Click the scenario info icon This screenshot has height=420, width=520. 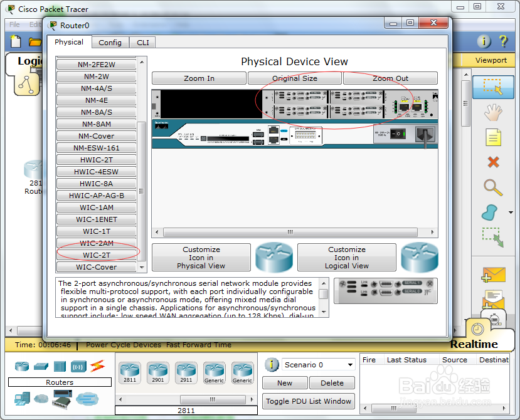pyautogui.click(x=272, y=365)
